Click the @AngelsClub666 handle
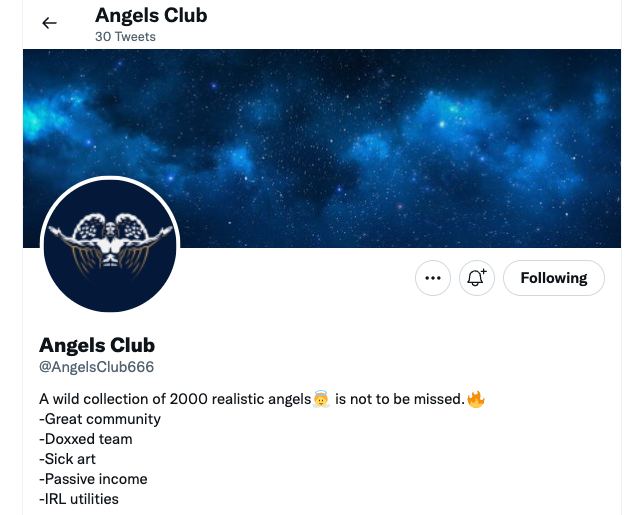 (x=97, y=367)
